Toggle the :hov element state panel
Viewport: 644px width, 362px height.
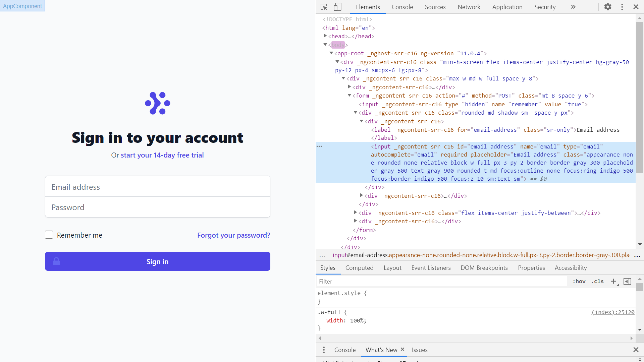click(579, 281)
